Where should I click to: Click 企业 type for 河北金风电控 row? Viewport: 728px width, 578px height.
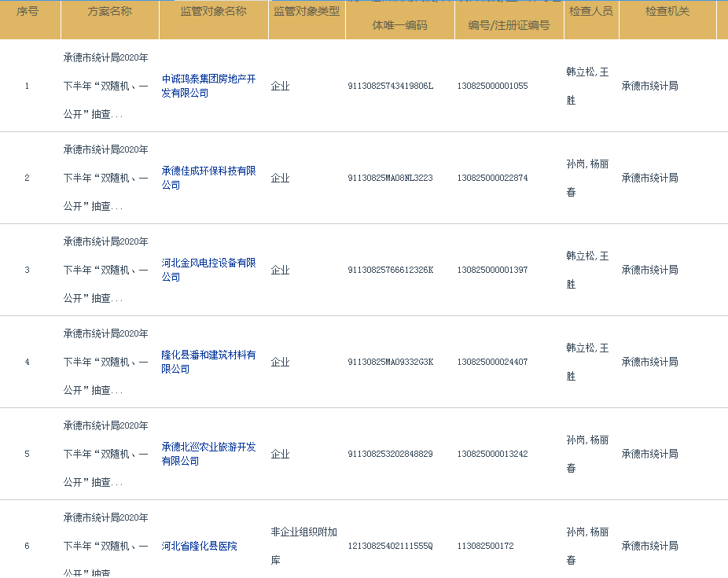click(x=281, y=270)
